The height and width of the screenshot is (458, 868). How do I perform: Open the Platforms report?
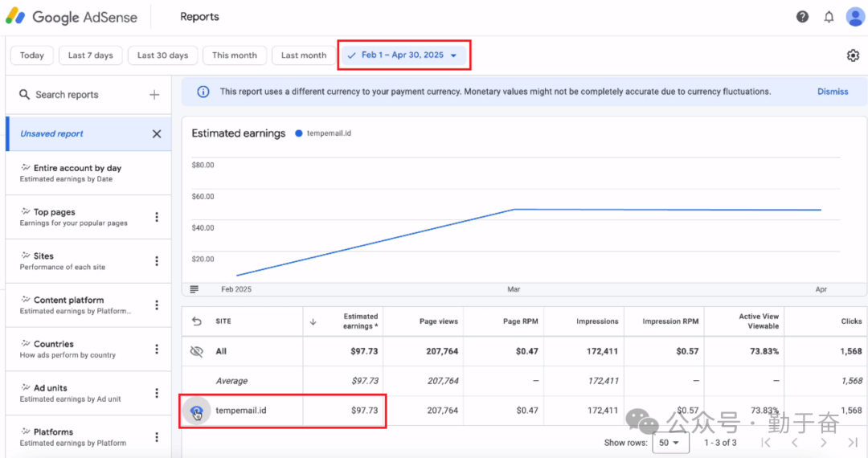pos(88,437)
